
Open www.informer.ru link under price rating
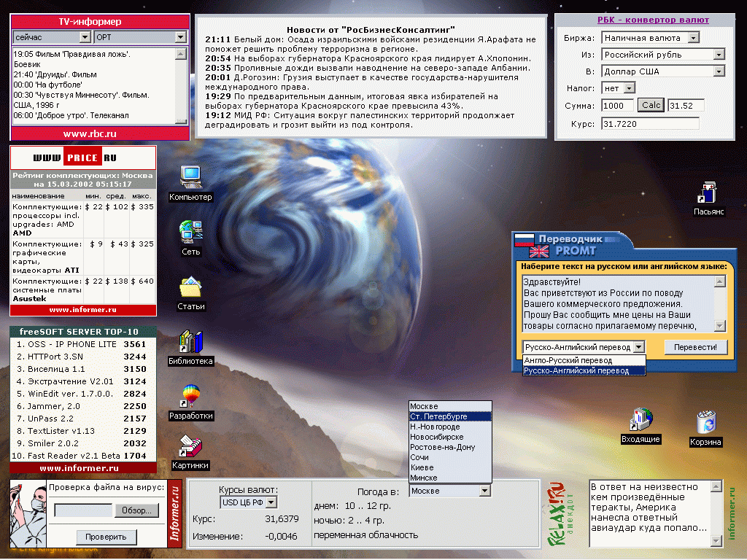83,309
